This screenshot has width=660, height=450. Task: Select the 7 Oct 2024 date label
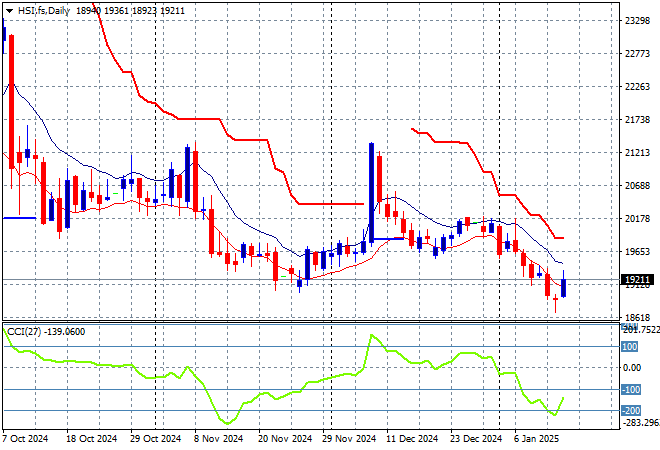coord(28,438)
